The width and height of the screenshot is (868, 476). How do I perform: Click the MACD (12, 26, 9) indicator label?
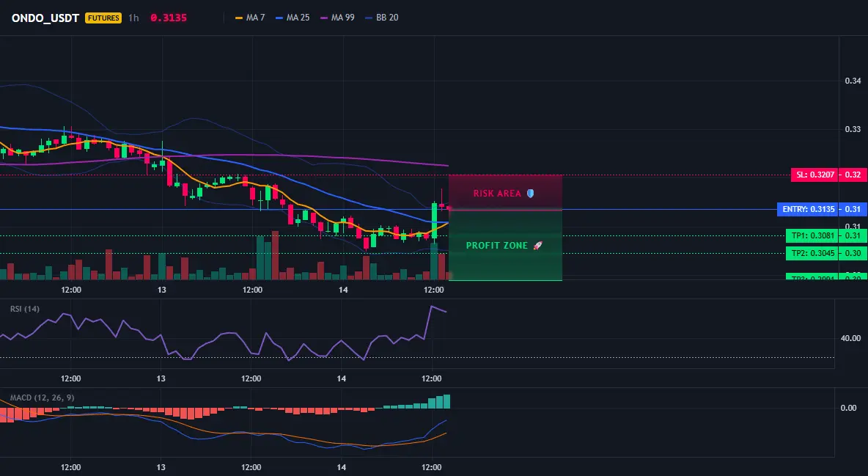(42, 398)
